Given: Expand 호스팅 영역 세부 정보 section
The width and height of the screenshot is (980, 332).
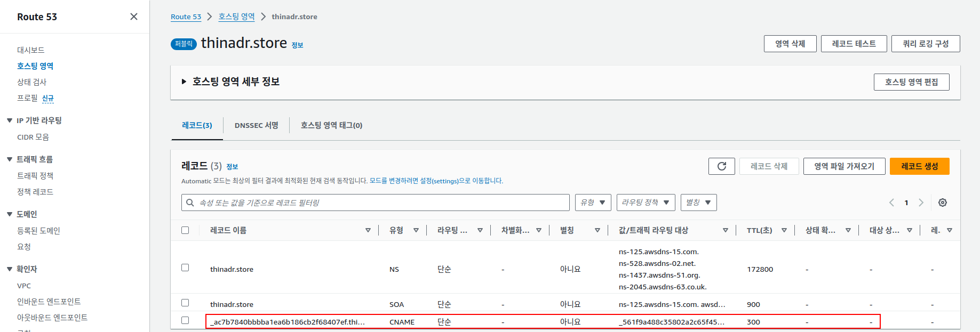Looking at the screenshot, I should (184, 82).
